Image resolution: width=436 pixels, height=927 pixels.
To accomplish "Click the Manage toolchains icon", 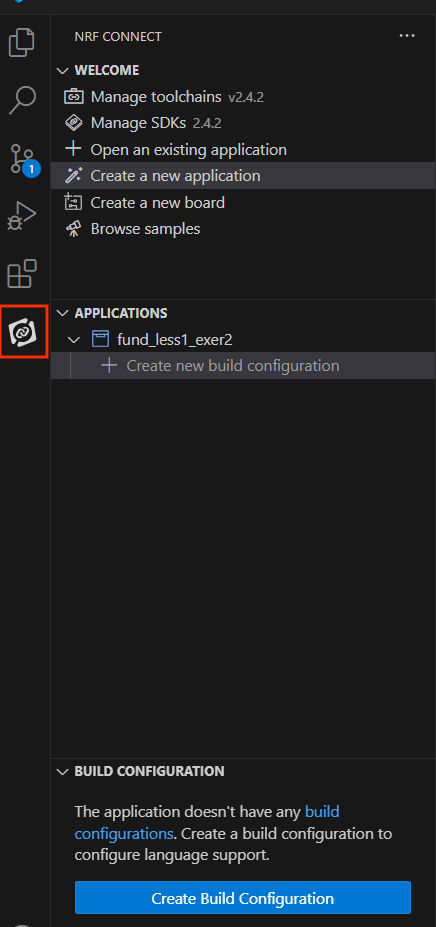I will click(73, 96).
